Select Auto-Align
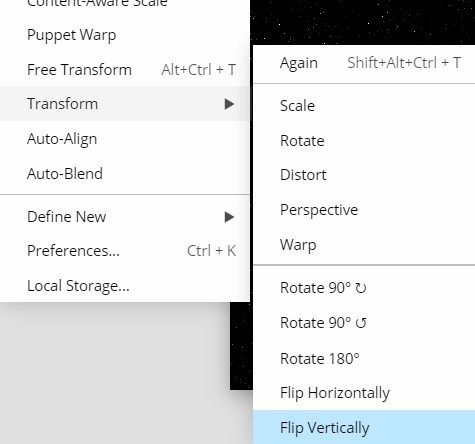 pyautogui.click(x=125, y=139)
